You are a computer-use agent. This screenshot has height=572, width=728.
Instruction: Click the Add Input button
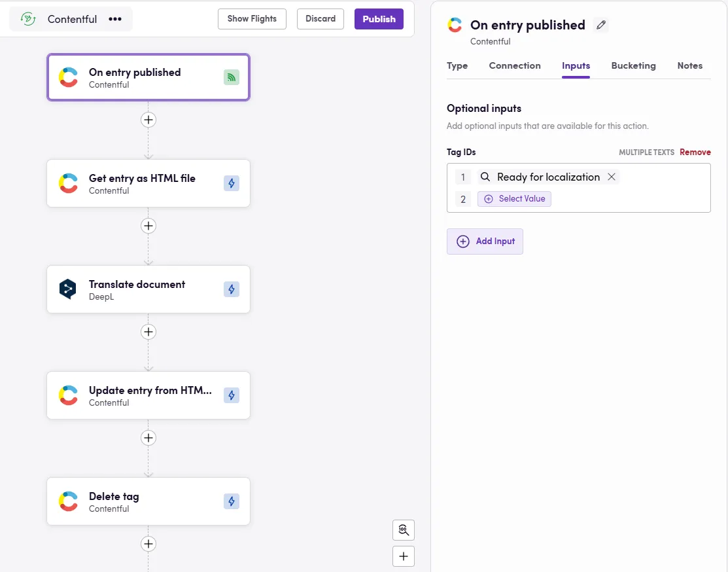coord(485,241)
